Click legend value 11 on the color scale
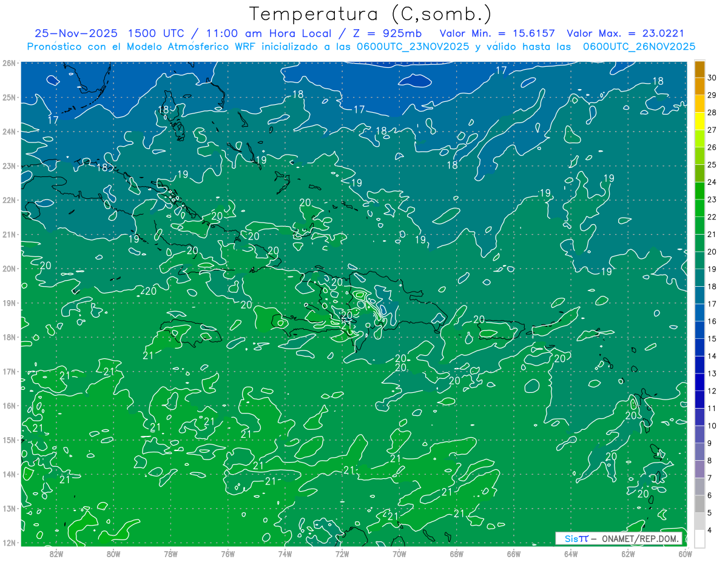This screenshot has width=728, height=562. tap(712, 409)
